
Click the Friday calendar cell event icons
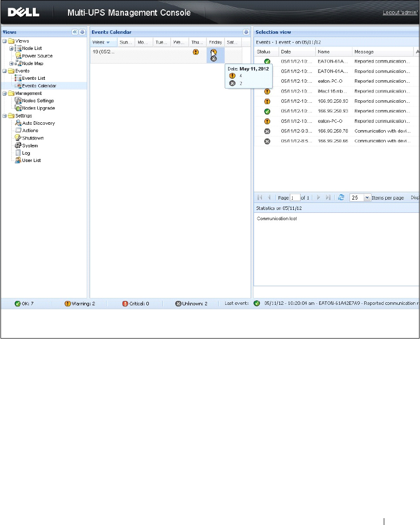coord(214,55)
